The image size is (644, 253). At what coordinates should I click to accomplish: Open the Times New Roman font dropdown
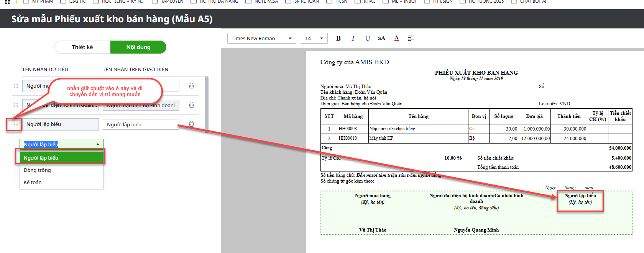coord(261,38)
